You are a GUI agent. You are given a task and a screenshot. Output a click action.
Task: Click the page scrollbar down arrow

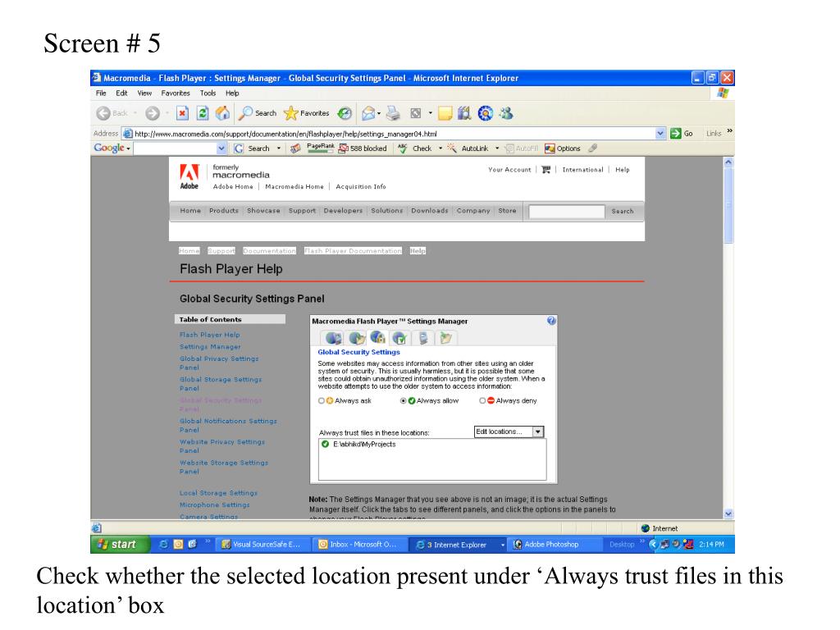[x=728, y=514]
